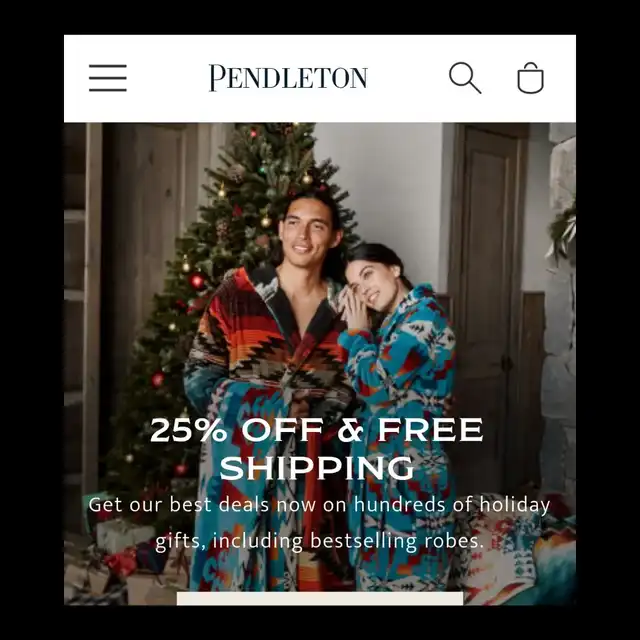The width and height of the screenshot is (640, 640).
Task: Open the search magnifier icon
Action: (x=465, y=78)
